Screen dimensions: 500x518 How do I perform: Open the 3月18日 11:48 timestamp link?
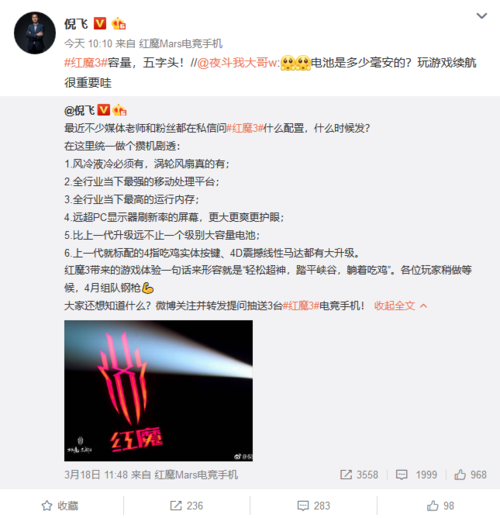[95, 475]
